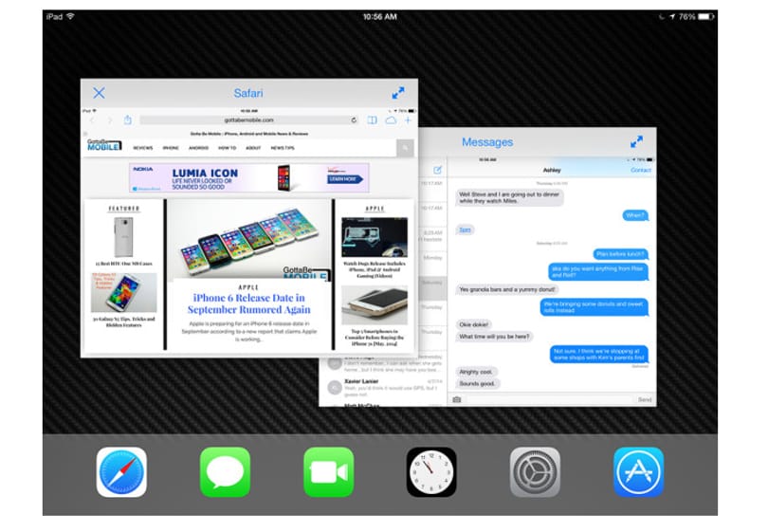The width and height of the screenshot is (768, 532).
Task: Click the Featured section heading
Action: [x=123, y=209]
